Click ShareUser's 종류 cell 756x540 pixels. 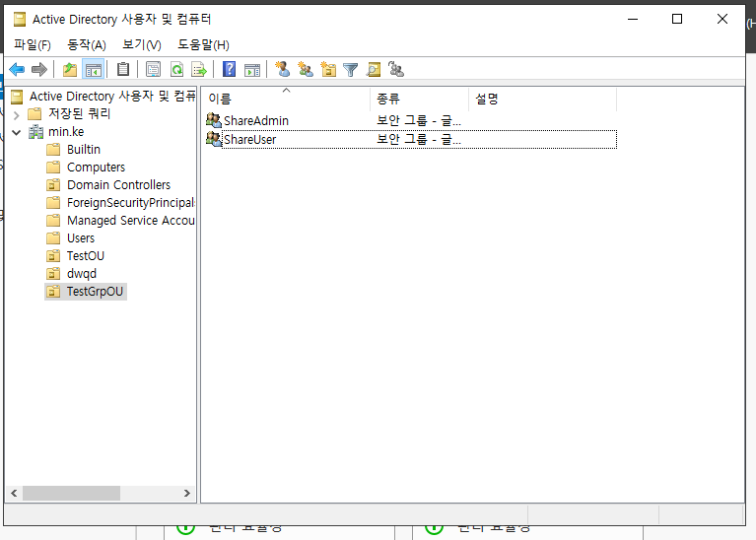click(419, 139)
